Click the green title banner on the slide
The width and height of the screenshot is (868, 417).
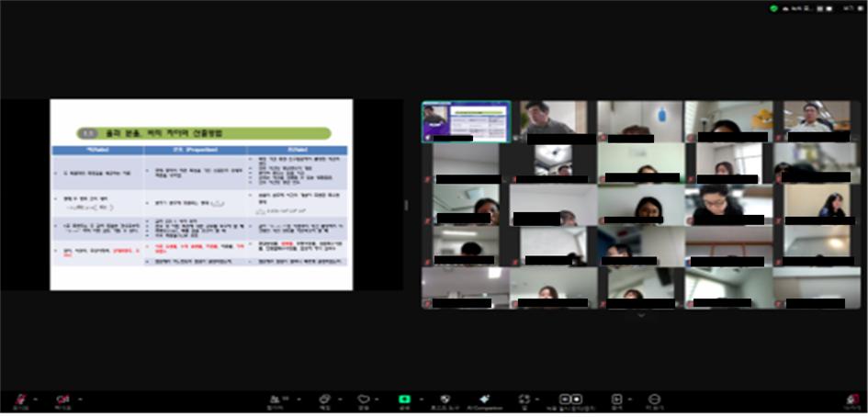(204, 133)
